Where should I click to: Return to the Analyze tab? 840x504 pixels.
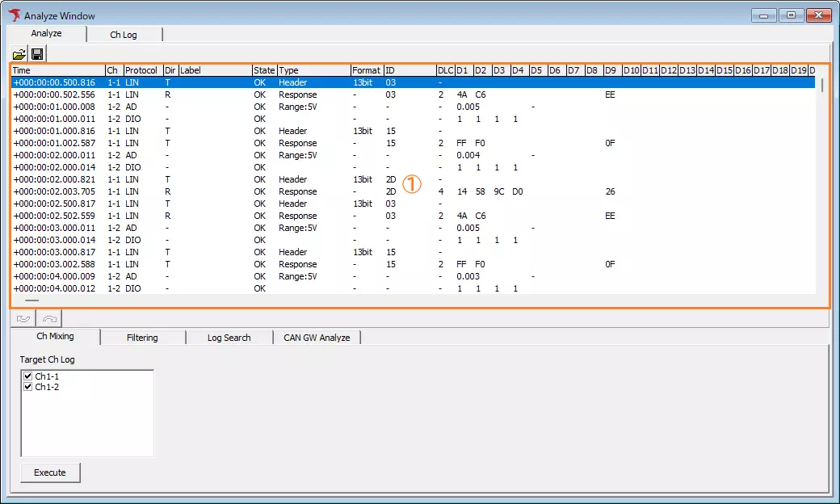coord(46,34)
